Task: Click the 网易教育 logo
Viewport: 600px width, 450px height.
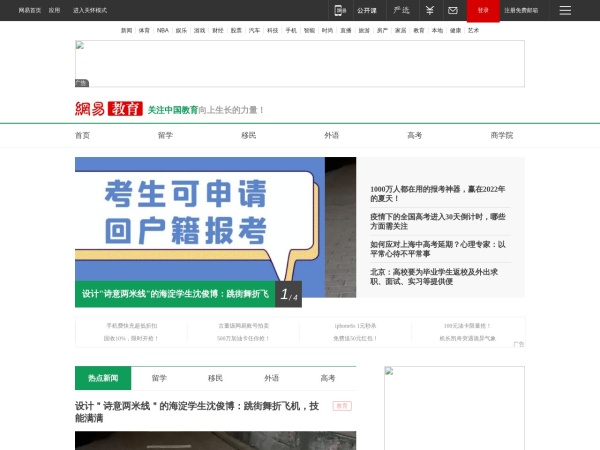Action: tap(107, 109)
